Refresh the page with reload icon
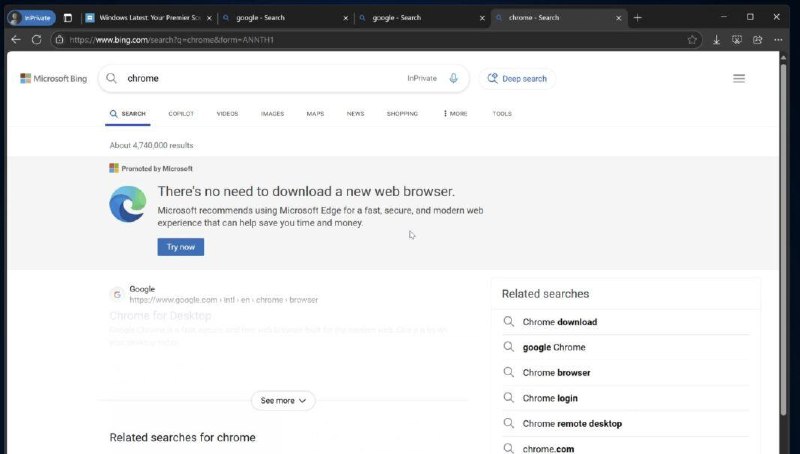Image resolution: width=800 pixels, height=454 pixels. point(37,39)
